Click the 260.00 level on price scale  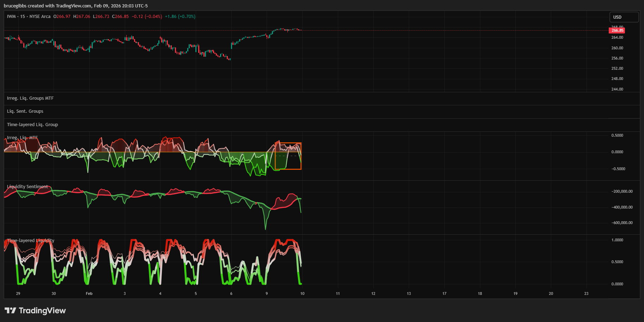617,48
